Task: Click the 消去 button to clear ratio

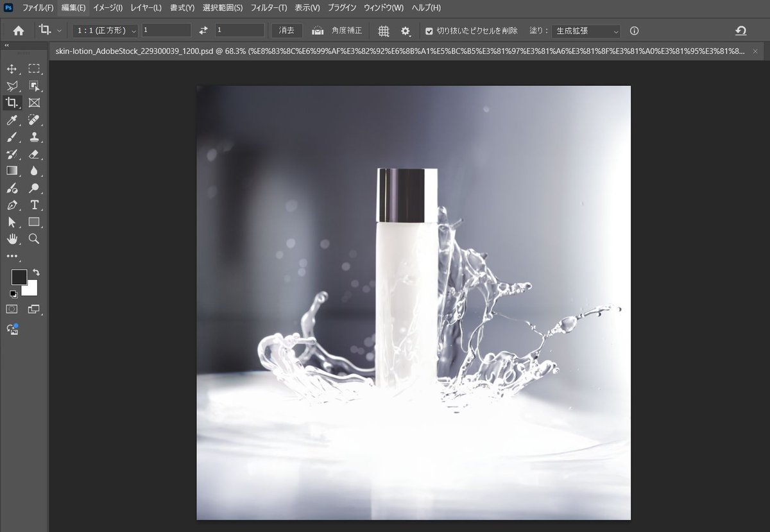Action: click(x=286, y=30)
